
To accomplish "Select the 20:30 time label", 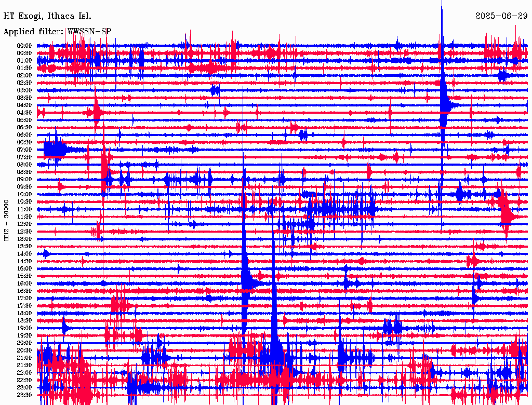I will 24,350.
